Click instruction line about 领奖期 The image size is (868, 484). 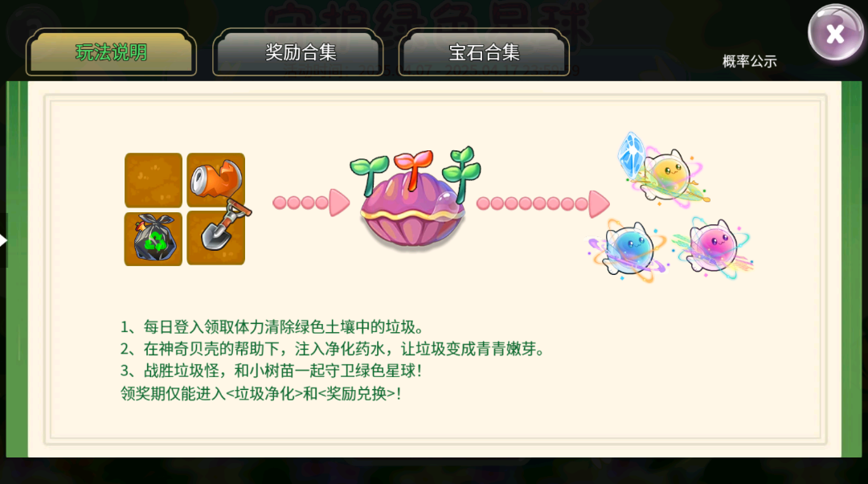pos(260,394)
